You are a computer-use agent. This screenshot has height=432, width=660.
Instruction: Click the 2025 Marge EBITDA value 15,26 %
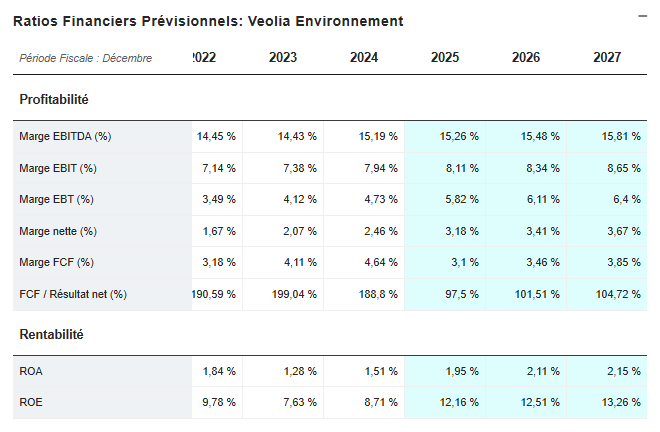(459, 136)
